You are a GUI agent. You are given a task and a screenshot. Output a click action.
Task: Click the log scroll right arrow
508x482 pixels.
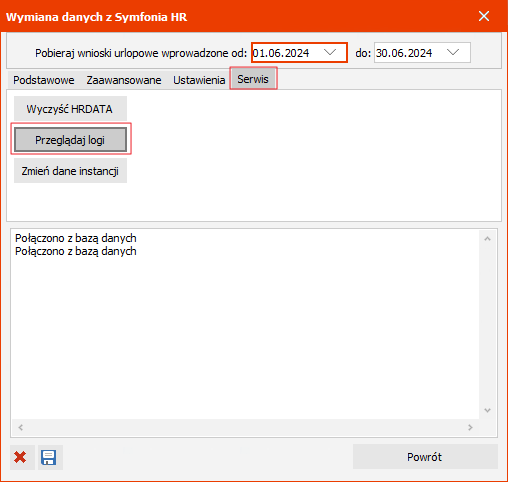(x=470, y=427)
